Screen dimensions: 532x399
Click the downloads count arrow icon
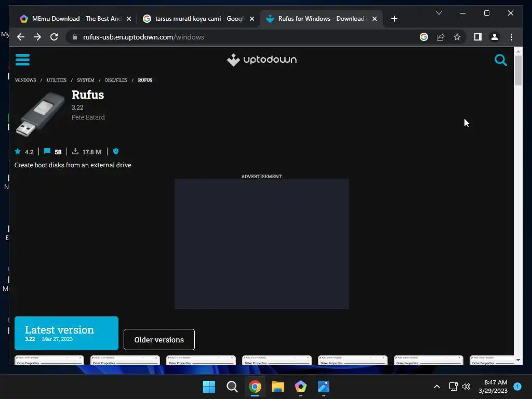tap(75, 151)
